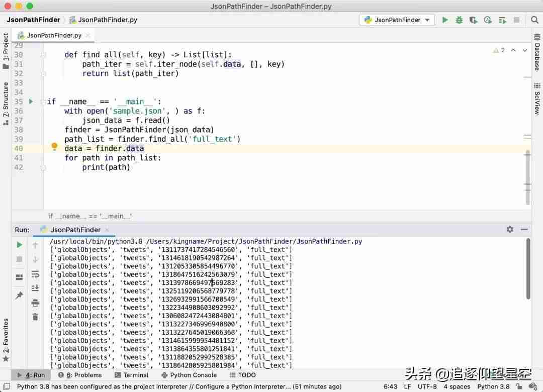Open the run configuration JsonPathFinder dropdown

(397, 20)
